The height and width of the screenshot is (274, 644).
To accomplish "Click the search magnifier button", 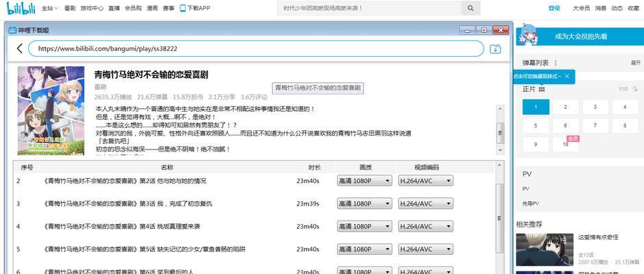I will coord(470,8).
